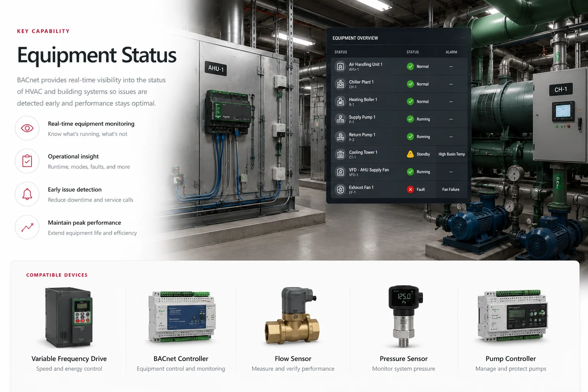Click the Equipment Status heading
Viewport: 588px width, 392px height.
point(97,56)
